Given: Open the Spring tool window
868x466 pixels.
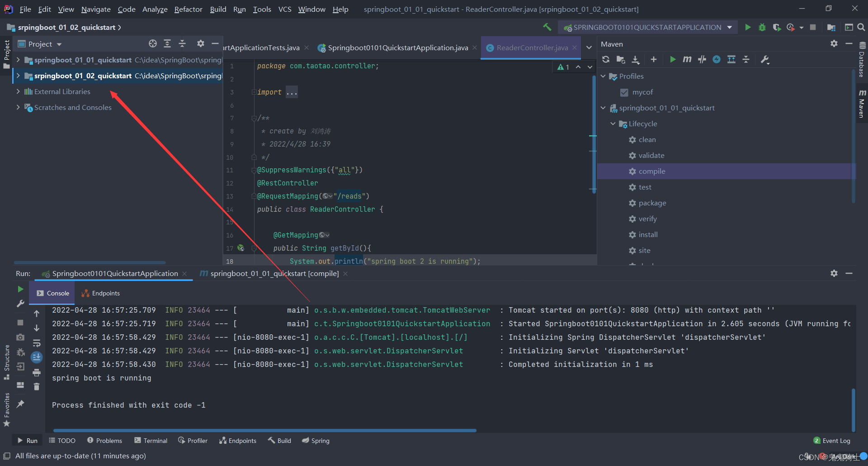Looking at the screenshot, I should pyautogui.click(x=316, y=441).
